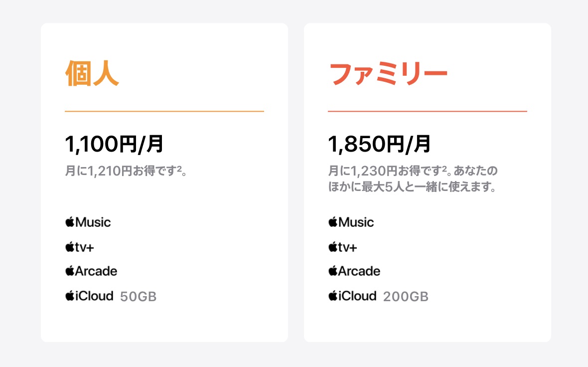588x367 pixels.
Task: Click the 200GB storage label
Action: pos(406,297)
